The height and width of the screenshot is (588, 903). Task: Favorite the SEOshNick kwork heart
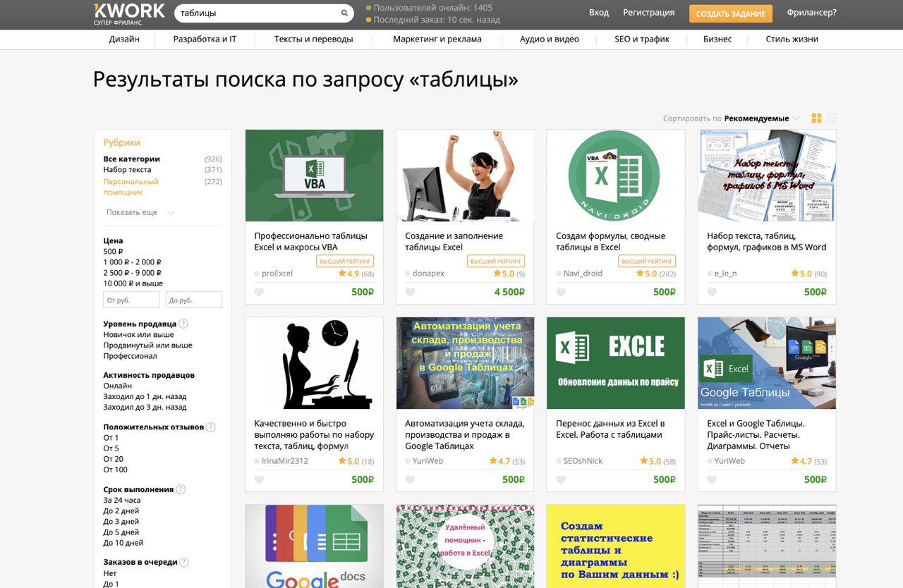pyautogui.click(x=561, y=480)
